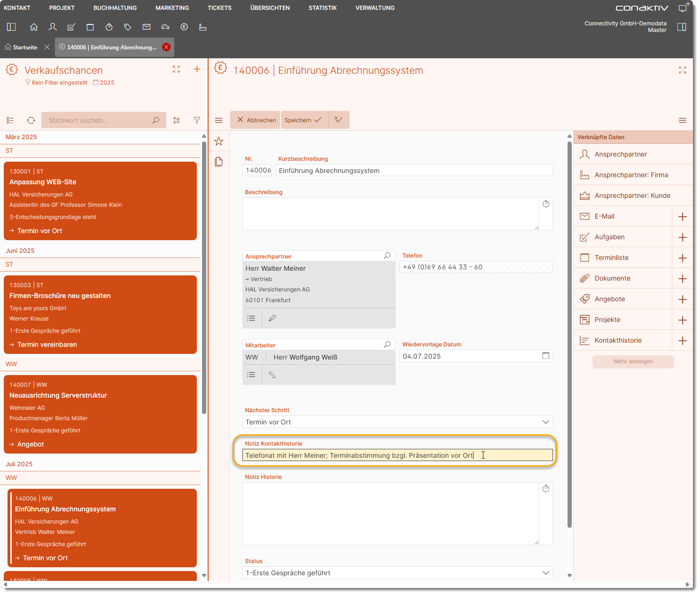Image resolution: width=700 pixels, height=595 pixels.
Task: Click the statistics chart icon in the toolbar
Action: pyautogui.click(x=203, y=27)
